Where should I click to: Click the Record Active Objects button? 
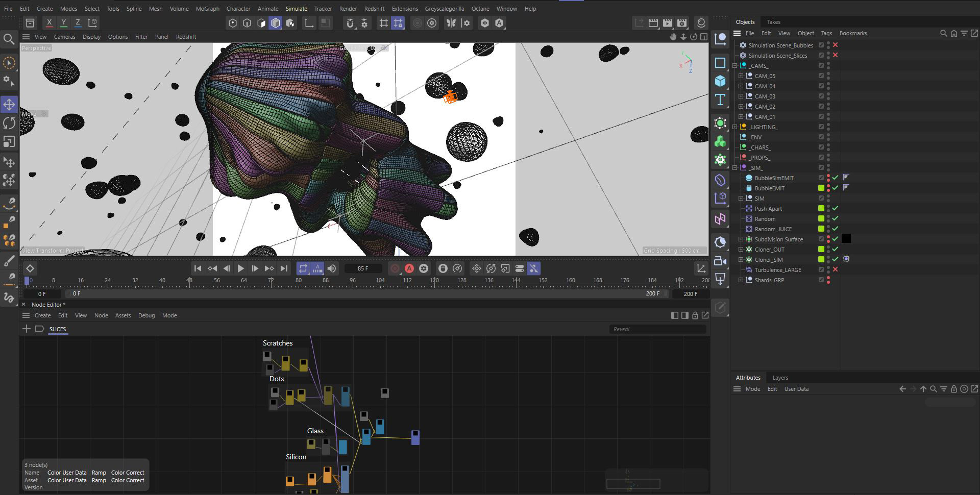coord(395,268)
